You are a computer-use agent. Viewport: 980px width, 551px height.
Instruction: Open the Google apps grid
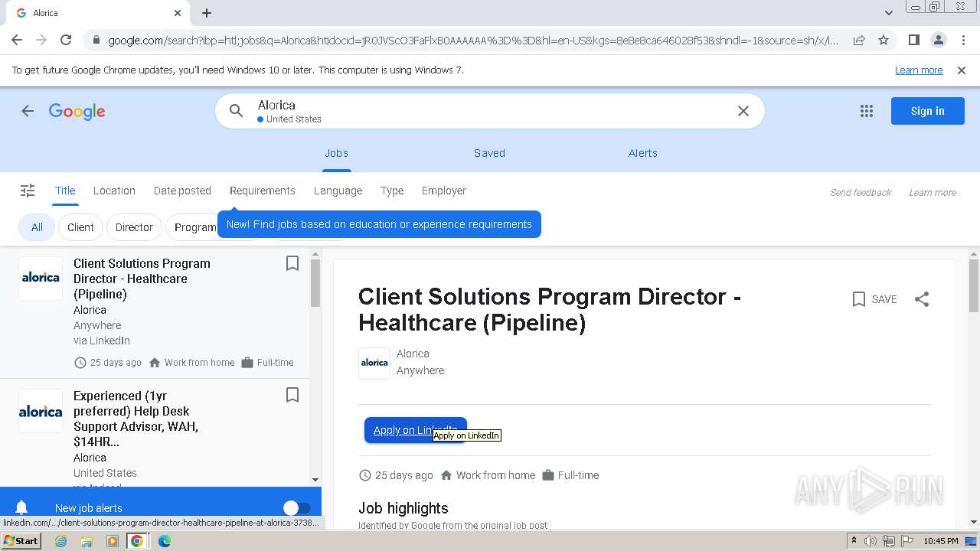[867, 111]
